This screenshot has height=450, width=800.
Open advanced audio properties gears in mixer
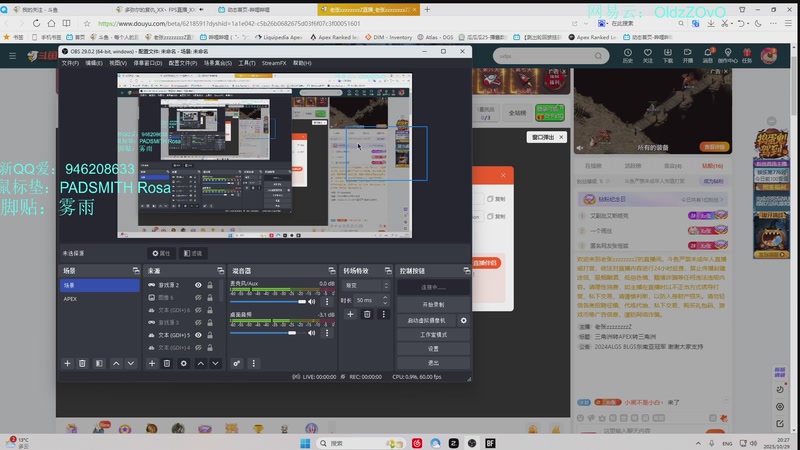pyautogui.click(x=236, y=363)
